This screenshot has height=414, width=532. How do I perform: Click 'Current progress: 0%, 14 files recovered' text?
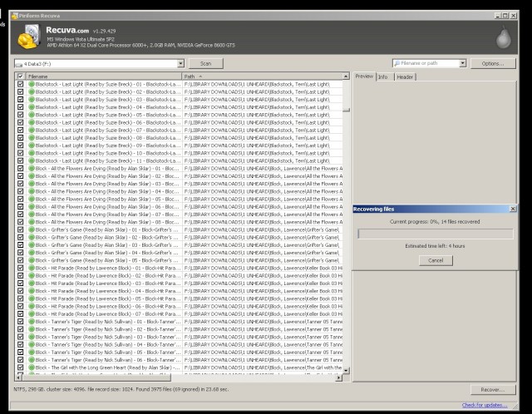click(x=435, y=222)
